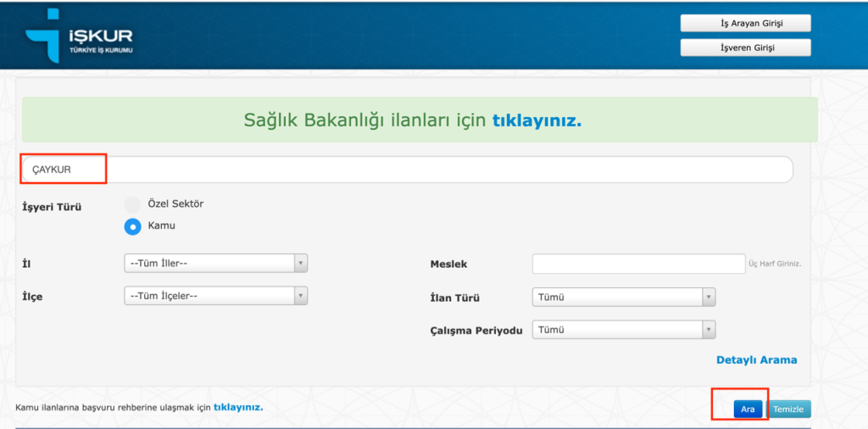Click the Üç Harf Giriniz hint text
Screen dimensions: 868x429
point(775,264)
